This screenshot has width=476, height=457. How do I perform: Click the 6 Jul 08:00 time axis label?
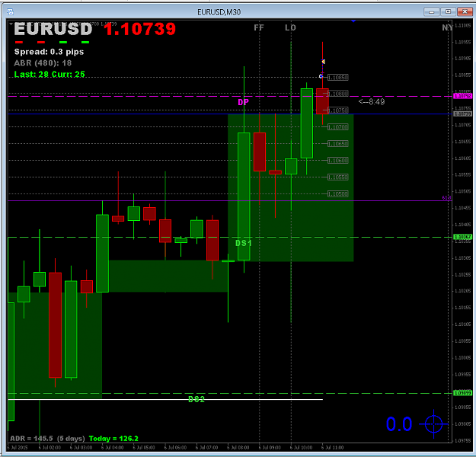pos(238,448)
